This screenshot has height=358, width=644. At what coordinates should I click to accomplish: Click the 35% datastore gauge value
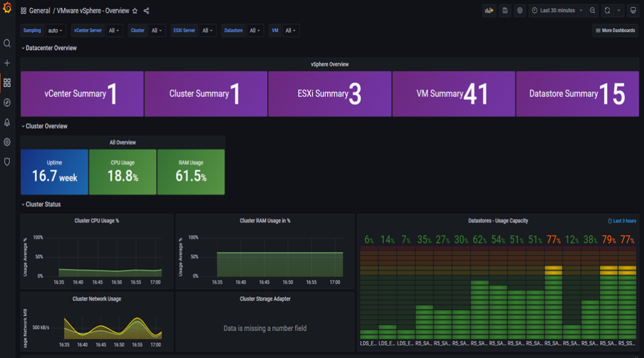click(x=425, y=240)
